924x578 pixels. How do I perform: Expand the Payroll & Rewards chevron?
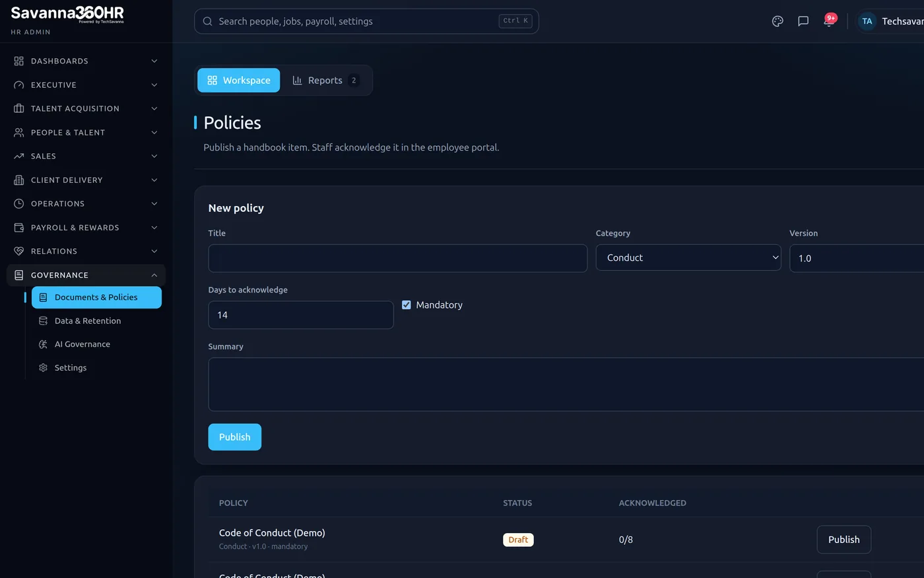pyautogui.click(x=154, y=227)
